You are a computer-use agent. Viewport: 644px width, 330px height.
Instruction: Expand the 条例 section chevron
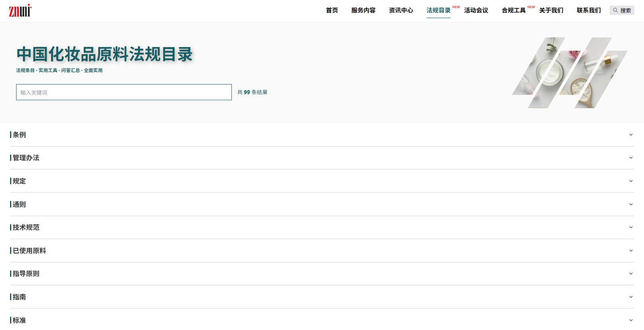click(x=631, y=135)
